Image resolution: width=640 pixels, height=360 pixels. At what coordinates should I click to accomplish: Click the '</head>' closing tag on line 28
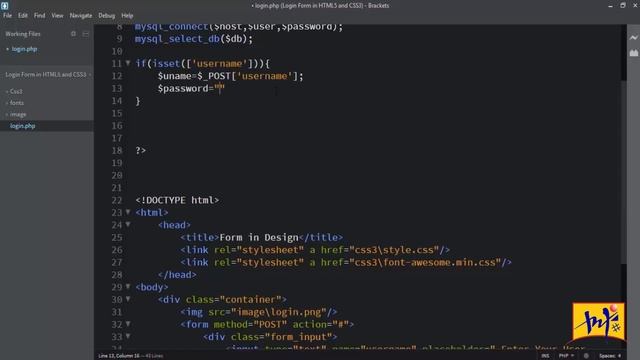point(177,275)
